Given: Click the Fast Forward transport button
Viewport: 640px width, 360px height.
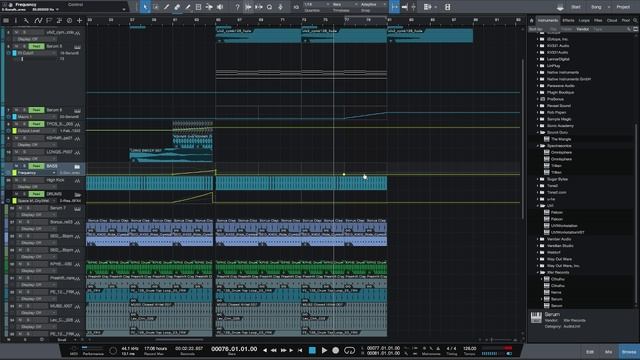Looking at the screenshot, I should point(283,350).
